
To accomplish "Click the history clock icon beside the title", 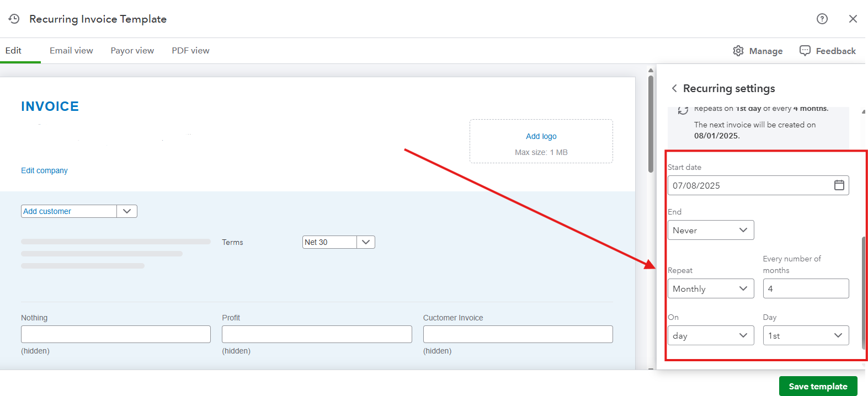I will 14,19.
